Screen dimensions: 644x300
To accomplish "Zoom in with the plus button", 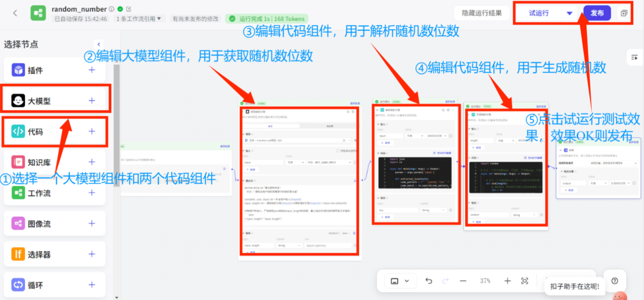I will 507,281.
